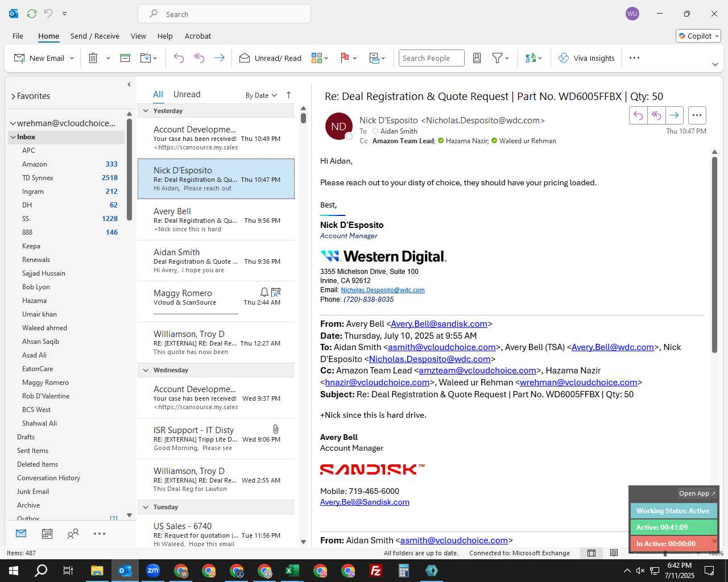Open Viva Insights
Viewport: 728px width, 582px height.
click(x=586, y=58)
